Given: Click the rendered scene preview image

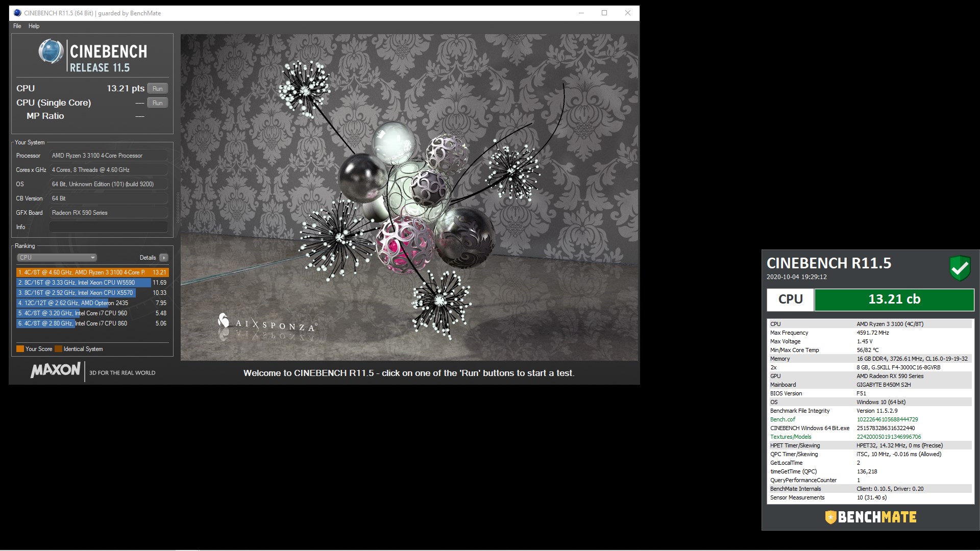Looking at the screenshot, I should click(x=409, y=197).
